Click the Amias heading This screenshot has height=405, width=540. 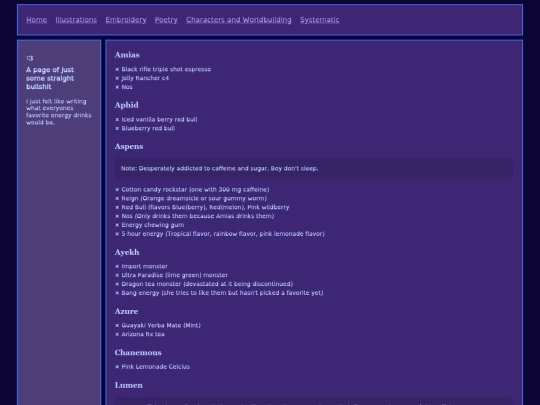[127, 55]
